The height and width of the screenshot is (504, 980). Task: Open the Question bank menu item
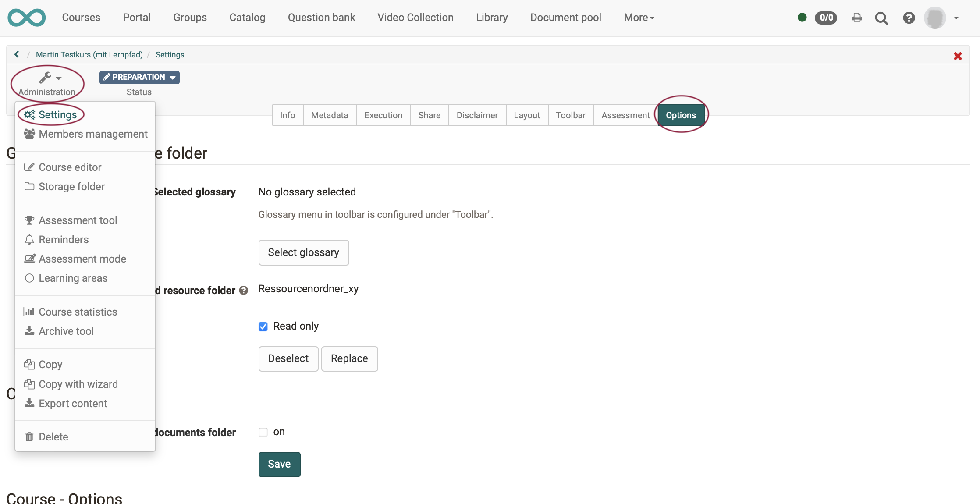[321, 17]
